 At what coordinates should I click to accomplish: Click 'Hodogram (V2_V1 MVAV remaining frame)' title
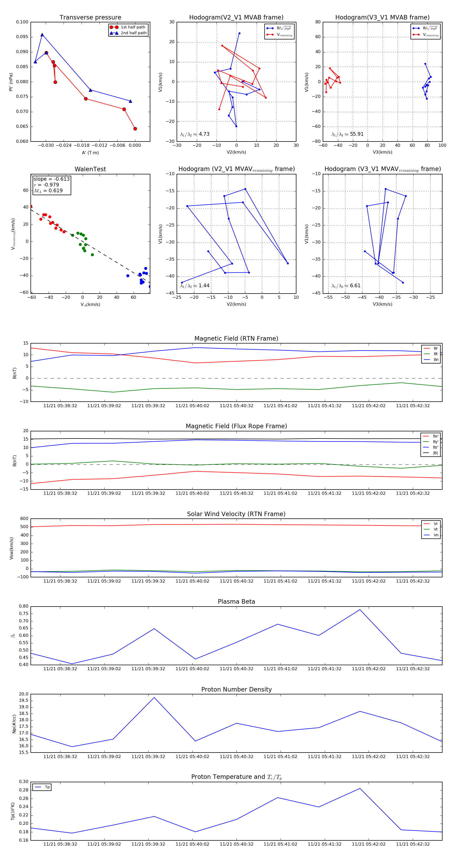[x=236, y=169]
